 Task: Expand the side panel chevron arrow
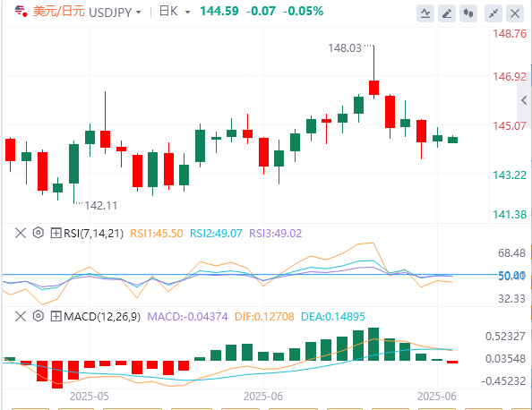point(524,100)
